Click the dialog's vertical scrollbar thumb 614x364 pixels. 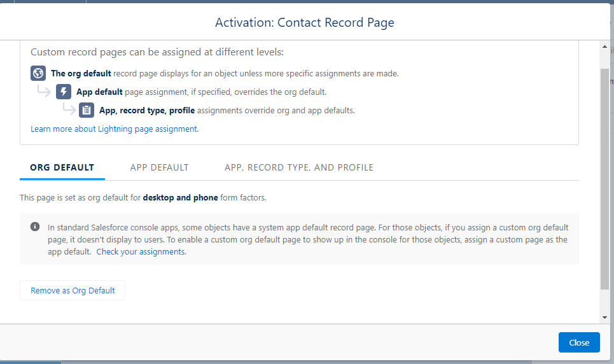pyautogui.click(x=604, y=179)
